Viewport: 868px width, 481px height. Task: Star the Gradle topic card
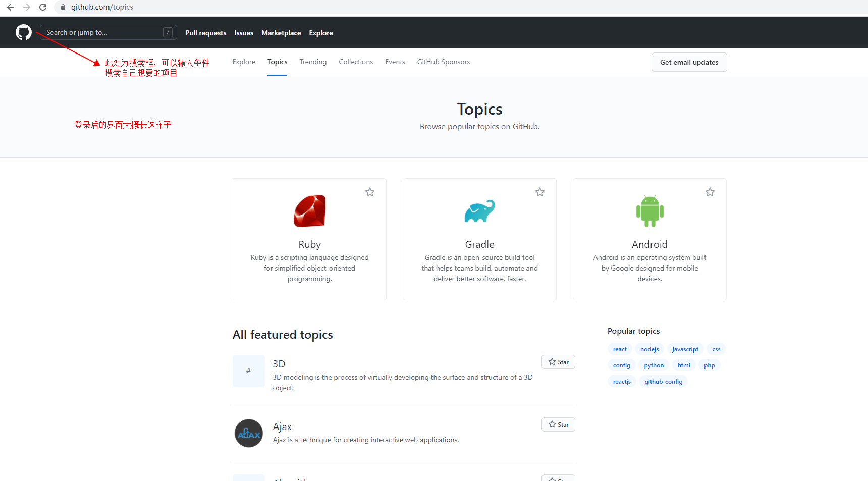tap(540, 192)
